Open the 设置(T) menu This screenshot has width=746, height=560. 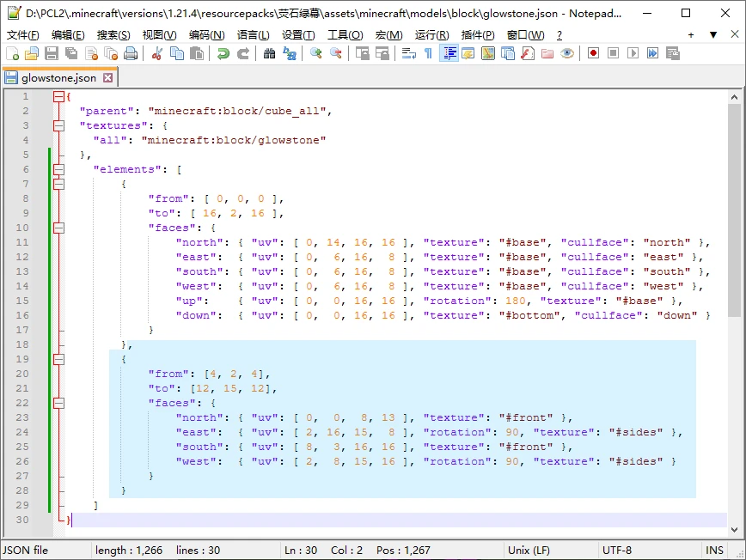[x=298, y=34]
